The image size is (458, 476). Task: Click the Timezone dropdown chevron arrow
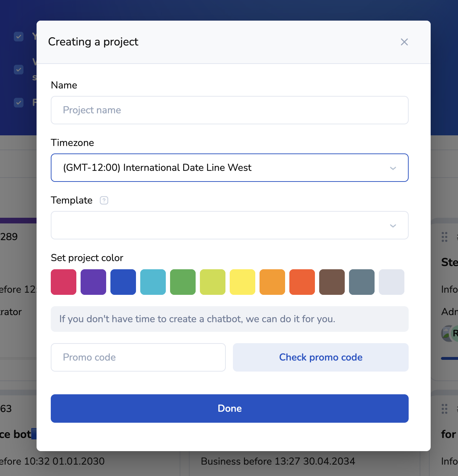pos(393,168)
